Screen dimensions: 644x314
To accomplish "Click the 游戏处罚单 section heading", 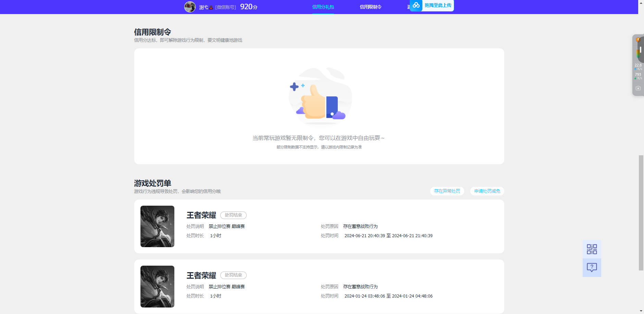I will click(x=152, y=183).
